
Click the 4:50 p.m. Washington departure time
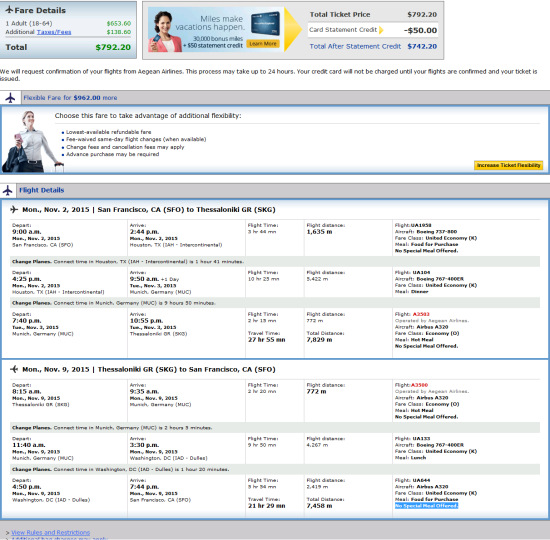(x=27, y=487)
